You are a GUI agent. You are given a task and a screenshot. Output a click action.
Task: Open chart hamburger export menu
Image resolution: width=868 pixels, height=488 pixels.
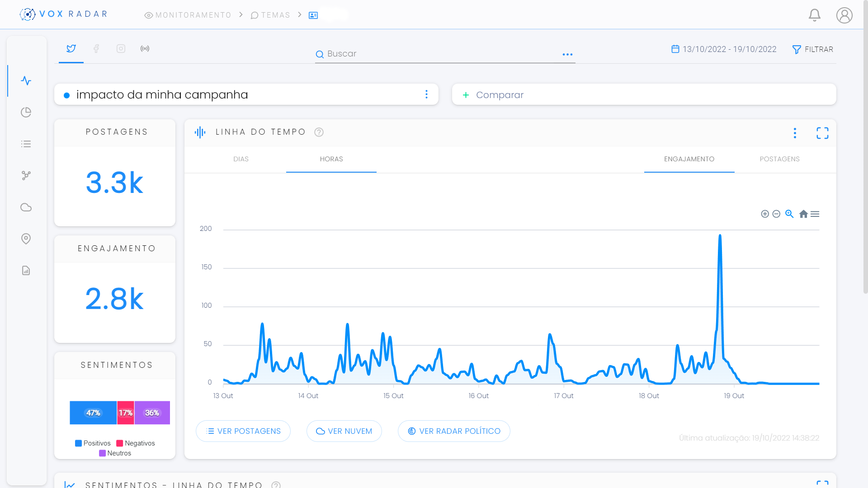[x=815, y=214]
